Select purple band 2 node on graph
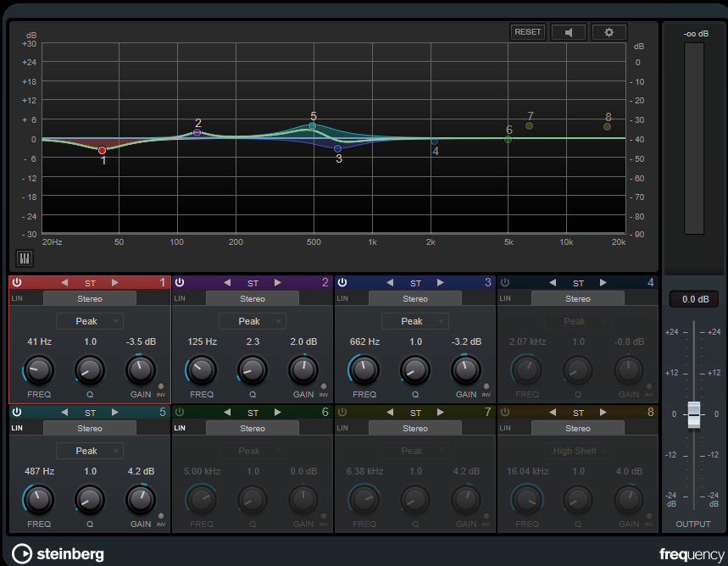728x566 pixels. click(x=197, y=133)
